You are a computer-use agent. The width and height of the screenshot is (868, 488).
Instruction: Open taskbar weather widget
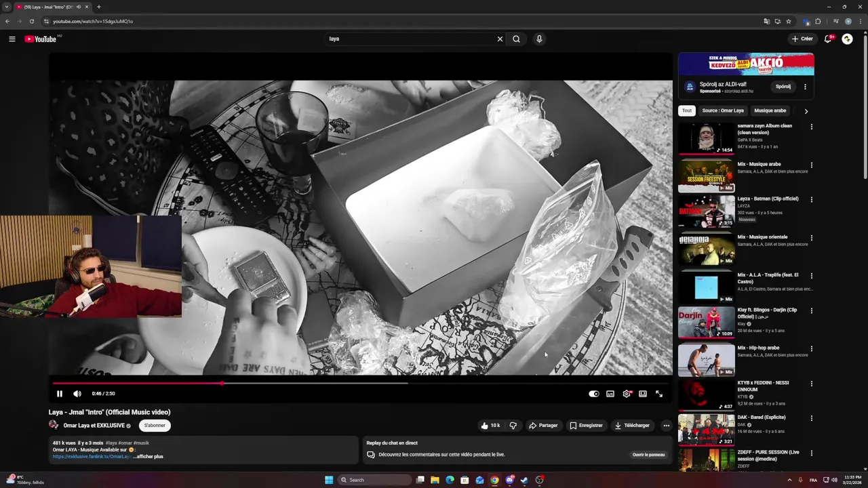tap(24, 480)
